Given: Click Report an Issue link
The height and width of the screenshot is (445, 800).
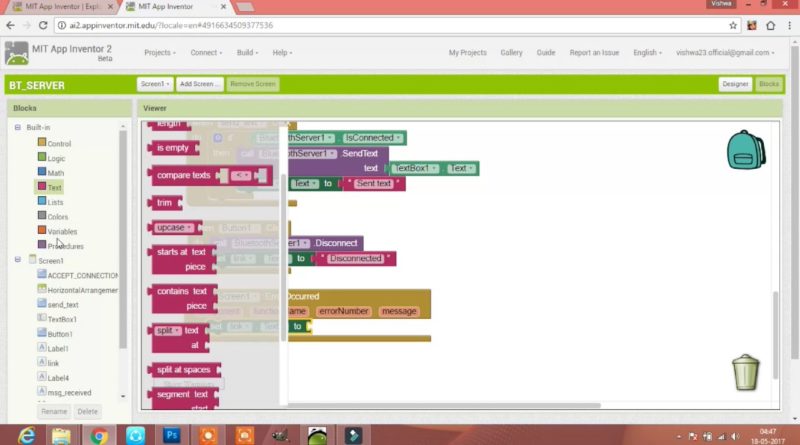Looking at the screenshot, I should coord(594,53).
